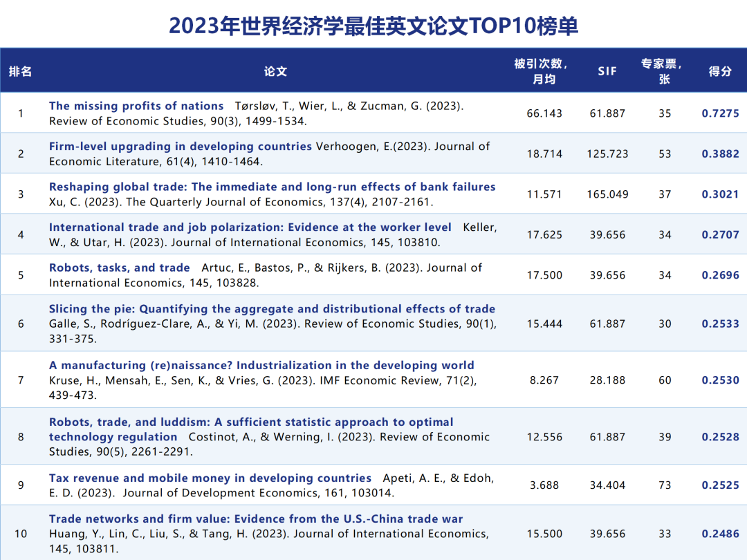Select score value 0.3021
Screen dimensions: 747x560
[x=720, y=194]
